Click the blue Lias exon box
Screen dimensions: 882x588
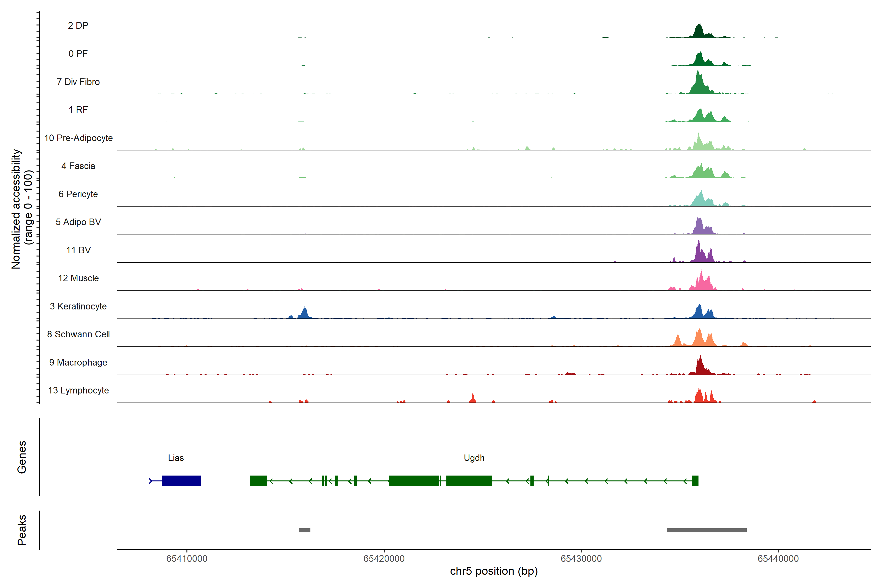pos(181,481)
